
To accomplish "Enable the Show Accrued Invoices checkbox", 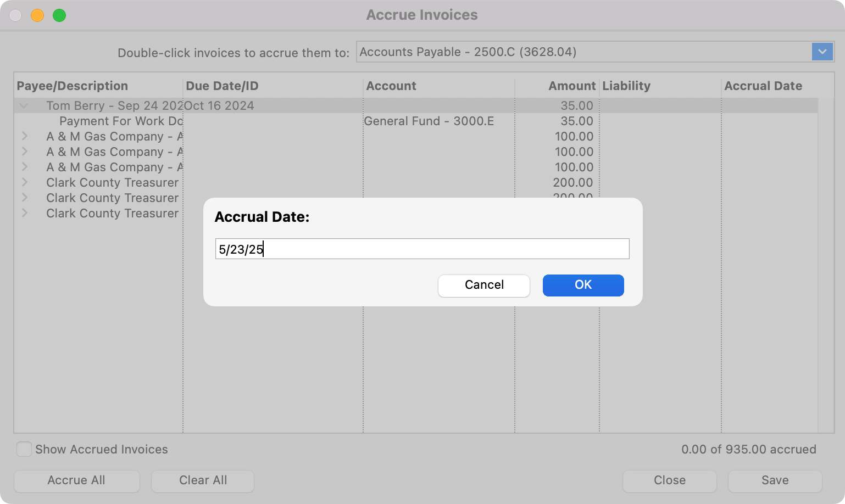I will (x=24, y=449).
